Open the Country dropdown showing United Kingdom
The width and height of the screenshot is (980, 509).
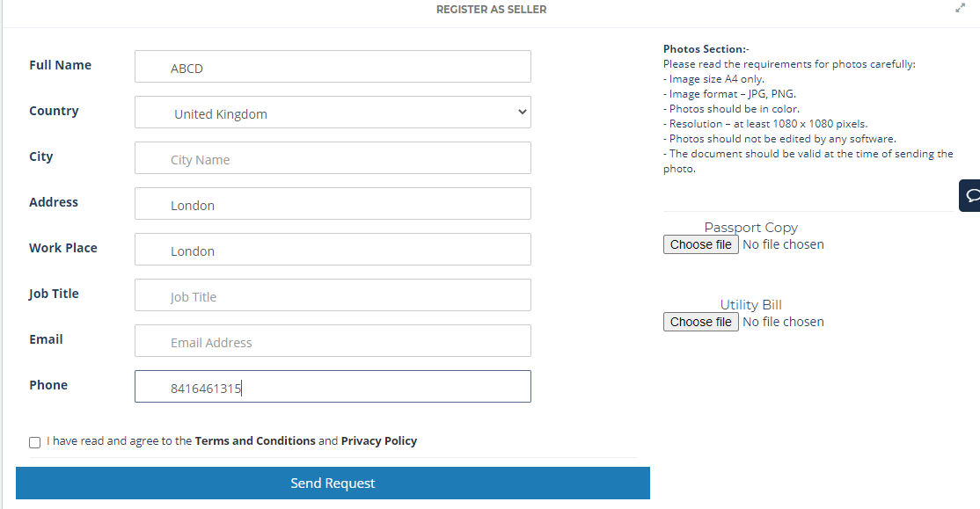333,113
